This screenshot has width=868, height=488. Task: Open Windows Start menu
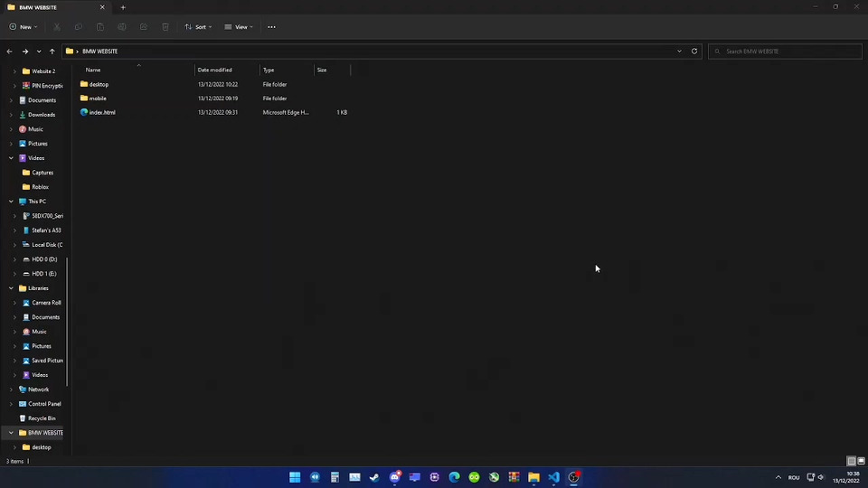(x=295, y=477)
